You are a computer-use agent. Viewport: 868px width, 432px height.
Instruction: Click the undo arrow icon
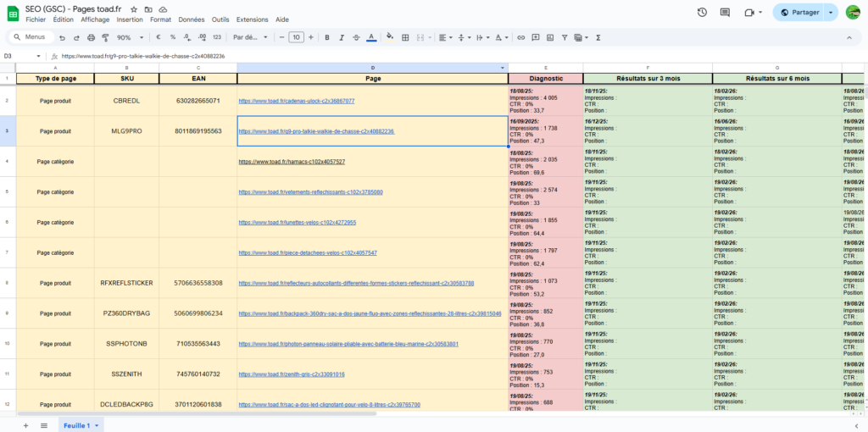[x=63, y=37]
